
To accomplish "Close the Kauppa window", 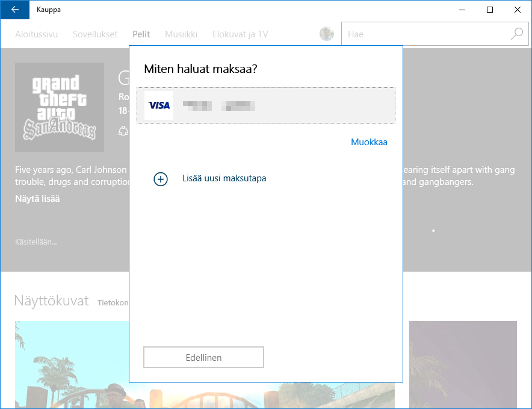I will [518, 10].
